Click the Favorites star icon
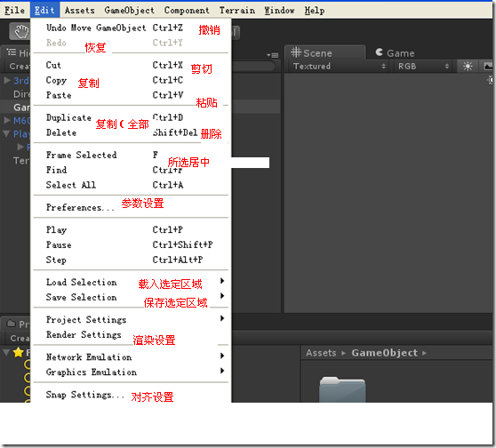This screenshot has width=496, height=448. pos(19,352)
